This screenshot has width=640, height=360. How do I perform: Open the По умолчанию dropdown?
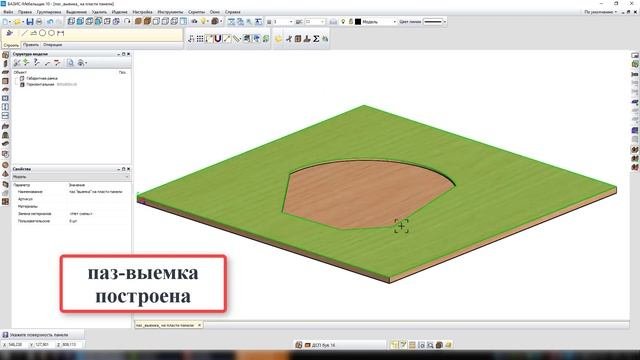coord(600,12)
